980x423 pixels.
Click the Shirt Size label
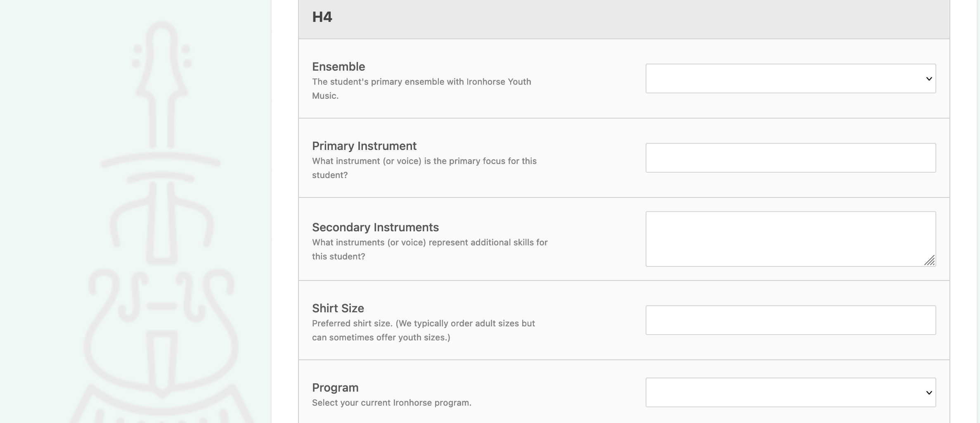click(338, 308)
